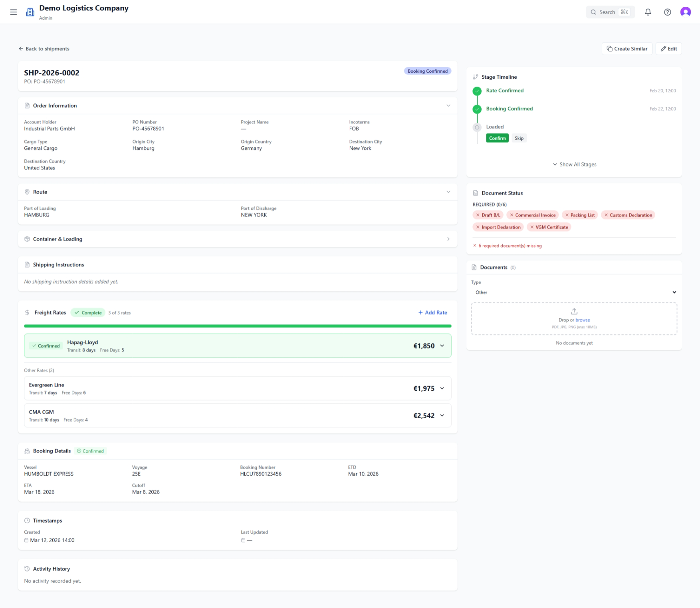
Task: Open the user profile avatar
Action: pos(685,12)
